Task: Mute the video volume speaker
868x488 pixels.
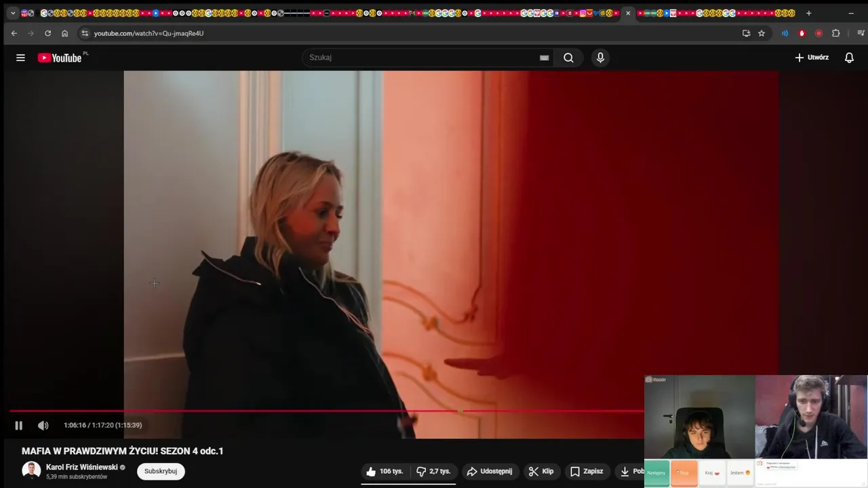Action: [x=43, y=426]
